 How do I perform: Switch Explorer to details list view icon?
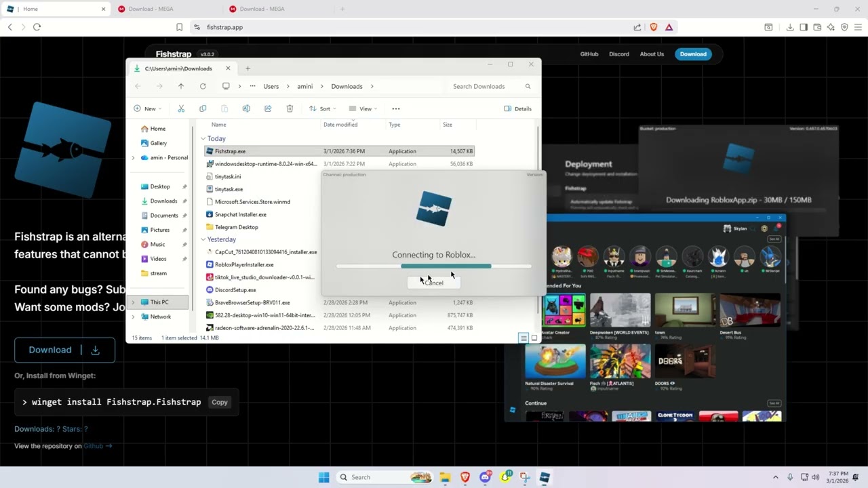tap(524, 338)
